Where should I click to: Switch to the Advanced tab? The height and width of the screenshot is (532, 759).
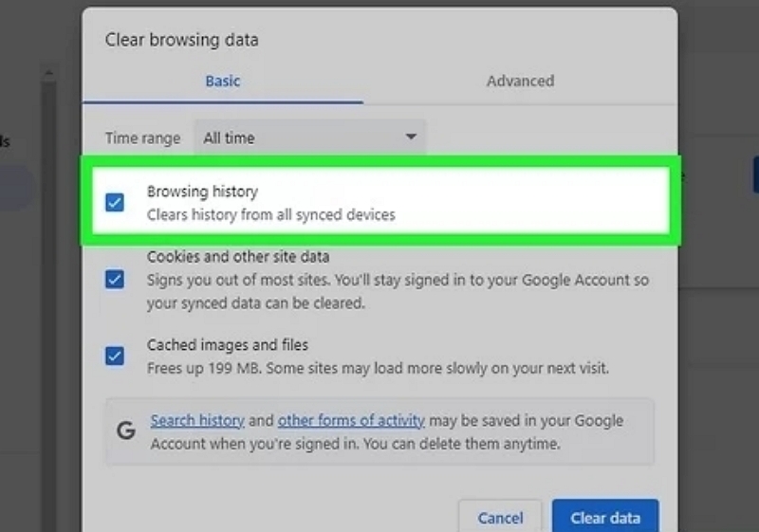[x=520, y=81]
